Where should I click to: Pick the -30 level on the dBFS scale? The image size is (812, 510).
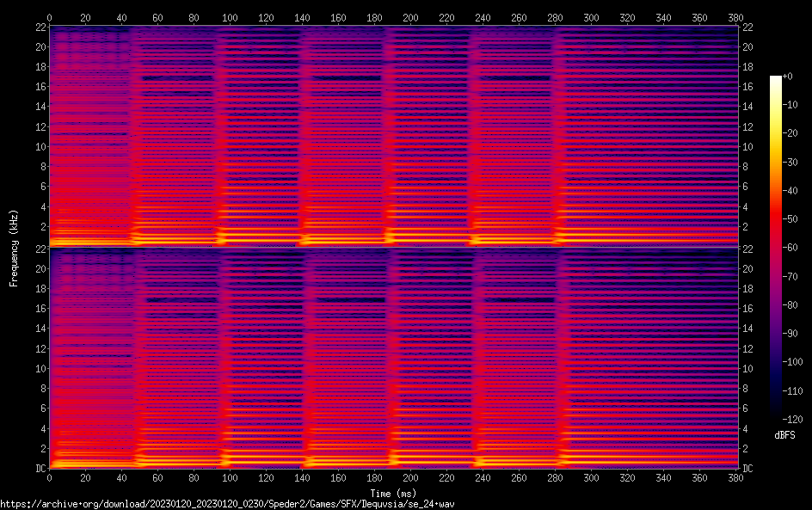[790, 163]
